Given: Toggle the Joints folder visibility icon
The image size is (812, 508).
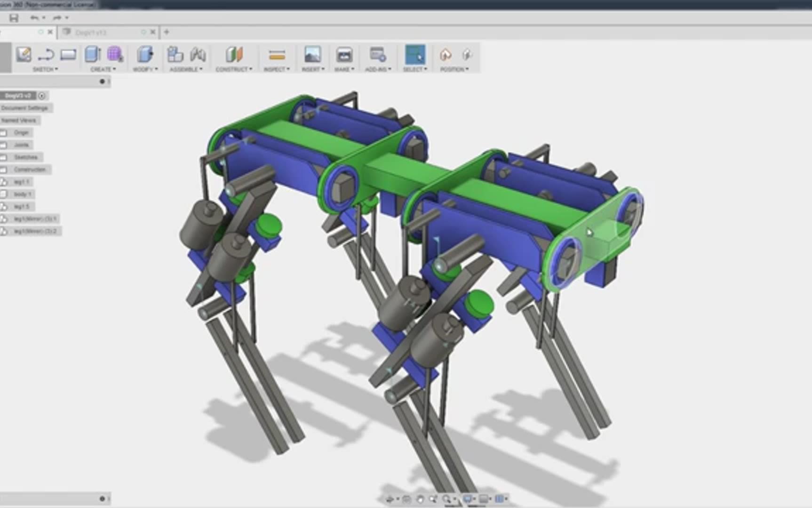Looking at the screenshot, I should 4,145.
